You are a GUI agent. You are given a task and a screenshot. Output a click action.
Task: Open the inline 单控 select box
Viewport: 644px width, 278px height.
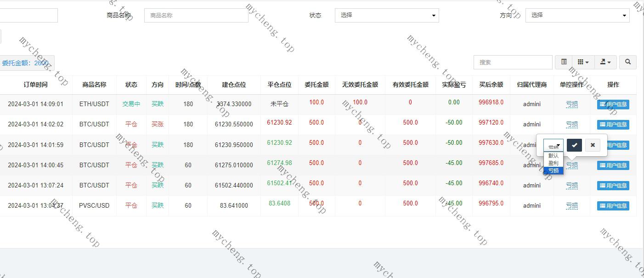click(554, 146)
